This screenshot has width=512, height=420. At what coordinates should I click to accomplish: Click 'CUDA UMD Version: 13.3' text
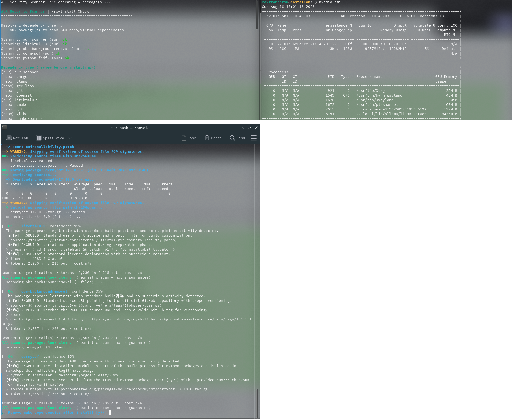click(x=424, y=16)
